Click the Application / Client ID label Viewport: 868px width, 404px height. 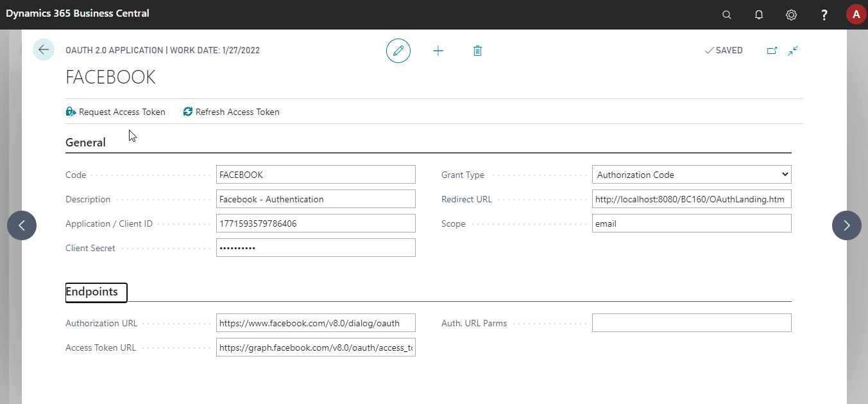point(109,224)
